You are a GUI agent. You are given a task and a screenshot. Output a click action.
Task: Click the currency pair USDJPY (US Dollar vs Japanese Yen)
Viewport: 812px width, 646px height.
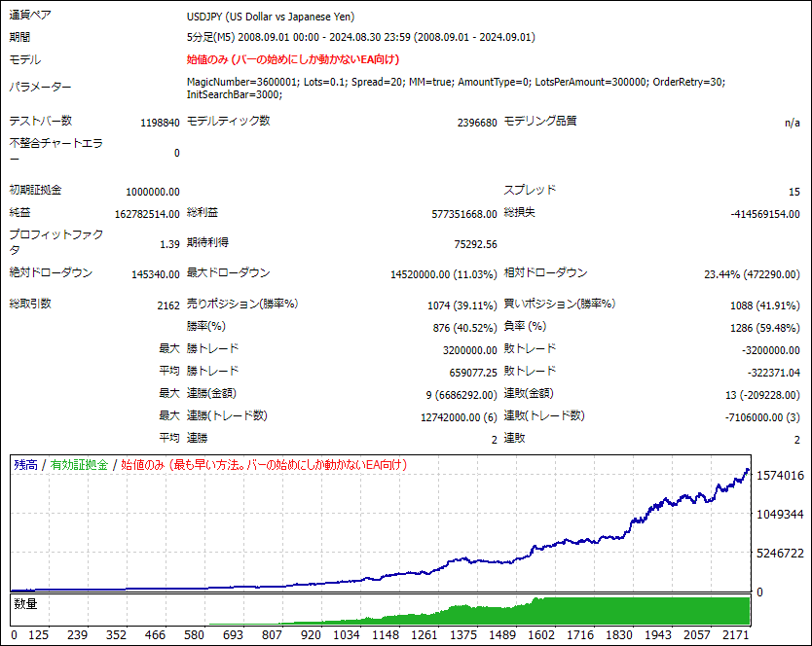click(271, 17)
